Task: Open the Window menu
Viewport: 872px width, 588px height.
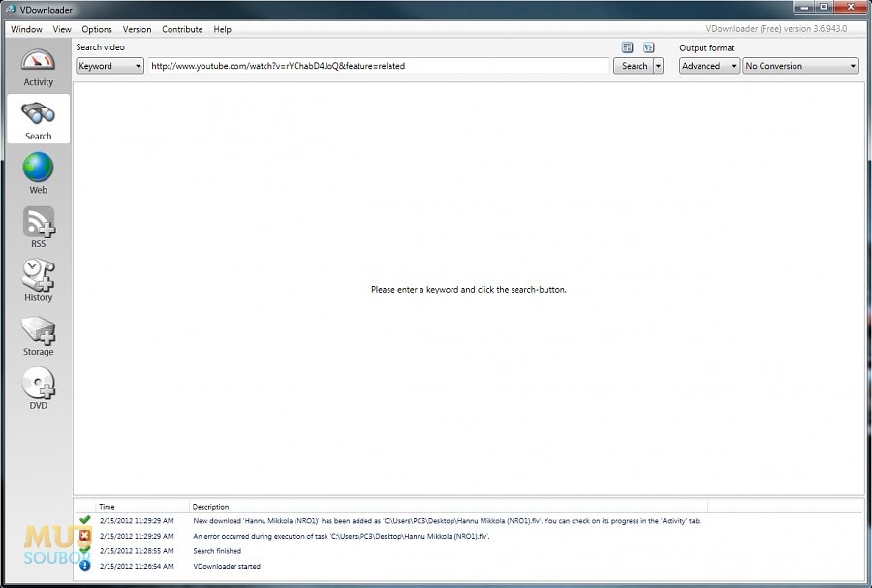Action: pyautogui.click(x=26, y=29)
